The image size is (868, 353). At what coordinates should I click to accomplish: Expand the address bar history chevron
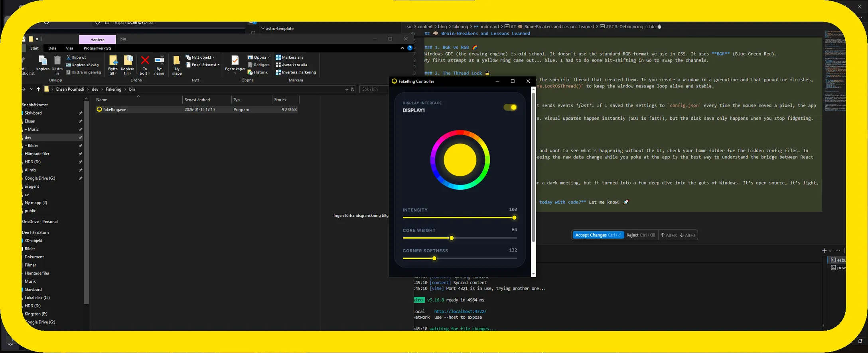(x=346, y=89)
